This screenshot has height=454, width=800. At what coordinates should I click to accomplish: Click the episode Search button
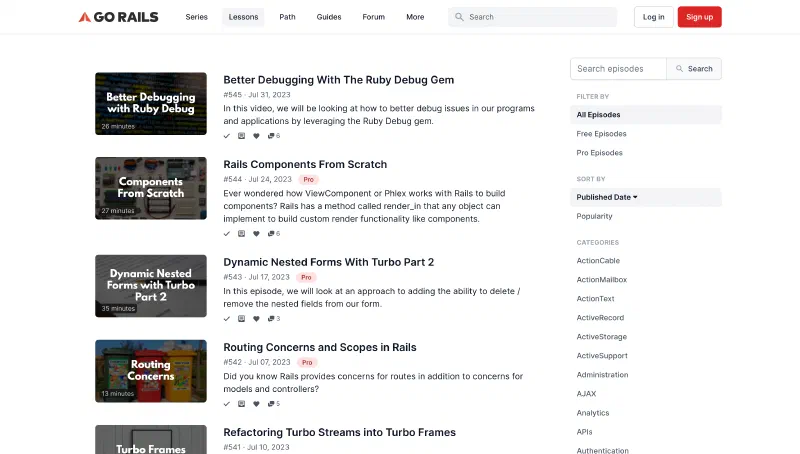click(x=694, y=68)
